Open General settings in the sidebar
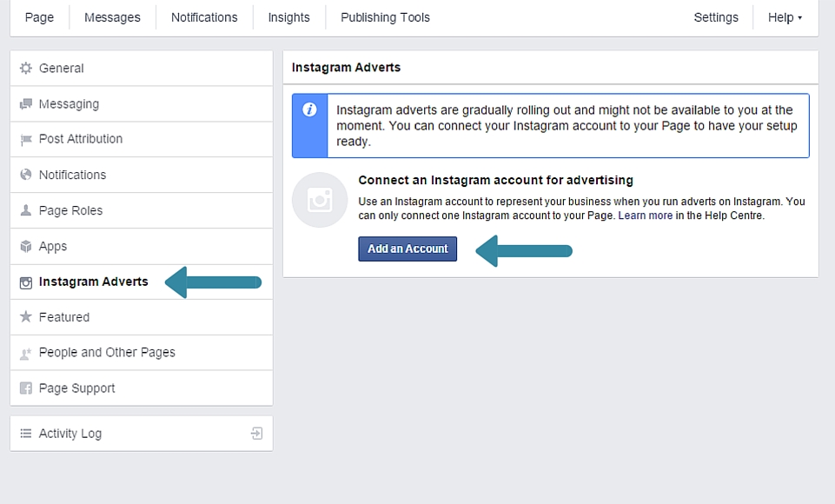This screenshot has height=504, width=835. point(141,68)
